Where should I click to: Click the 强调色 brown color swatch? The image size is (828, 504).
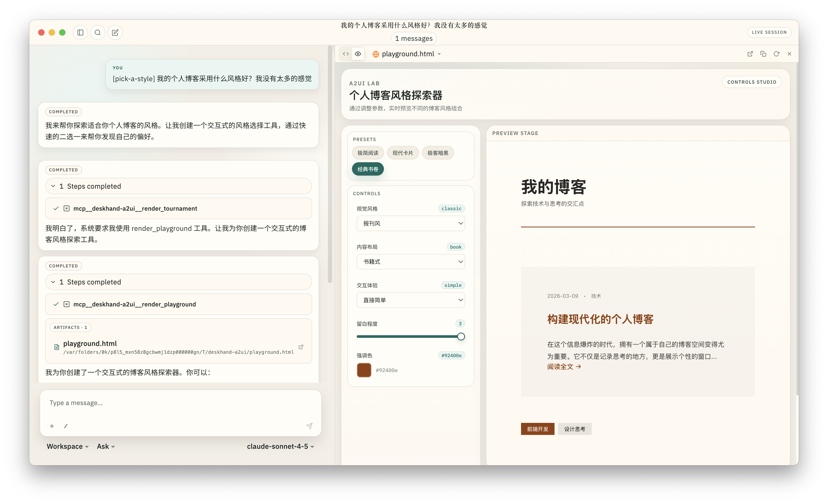pos(364,370)
